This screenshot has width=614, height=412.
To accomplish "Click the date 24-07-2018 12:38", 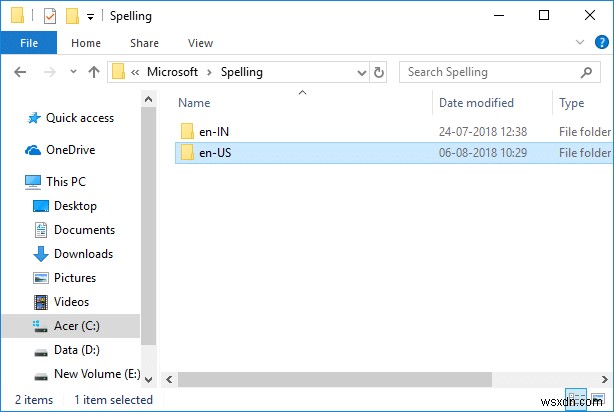I will (x=483, y=132).
